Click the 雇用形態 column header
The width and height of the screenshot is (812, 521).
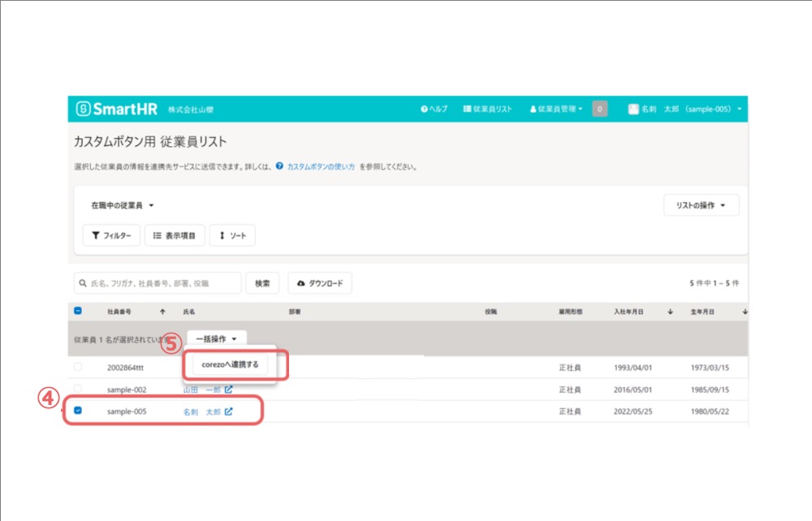(570, 312)
